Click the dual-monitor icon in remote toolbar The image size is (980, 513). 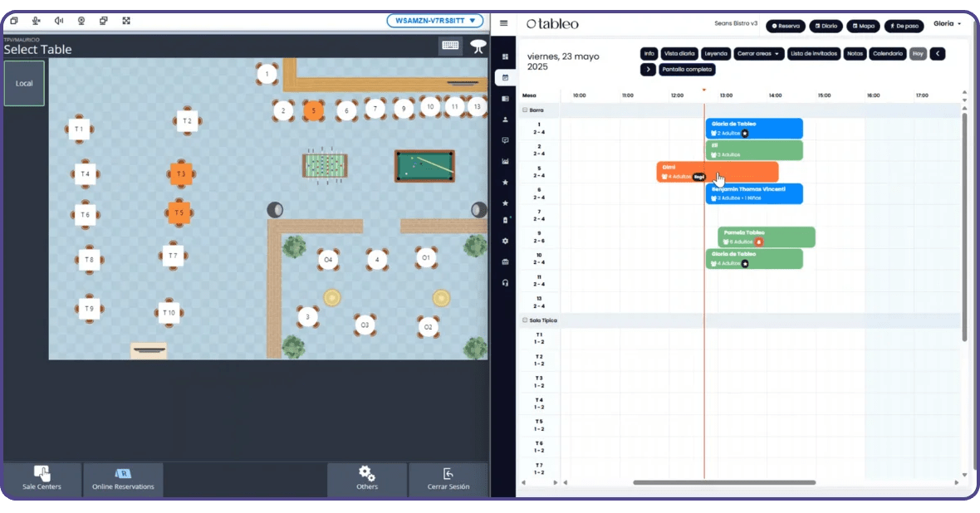click(x=104, y=21)
